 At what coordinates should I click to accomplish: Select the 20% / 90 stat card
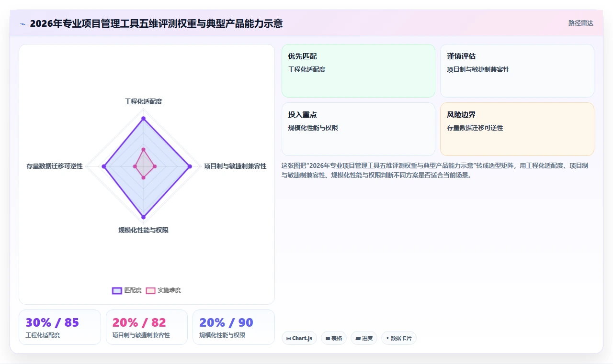pos(234,327)
